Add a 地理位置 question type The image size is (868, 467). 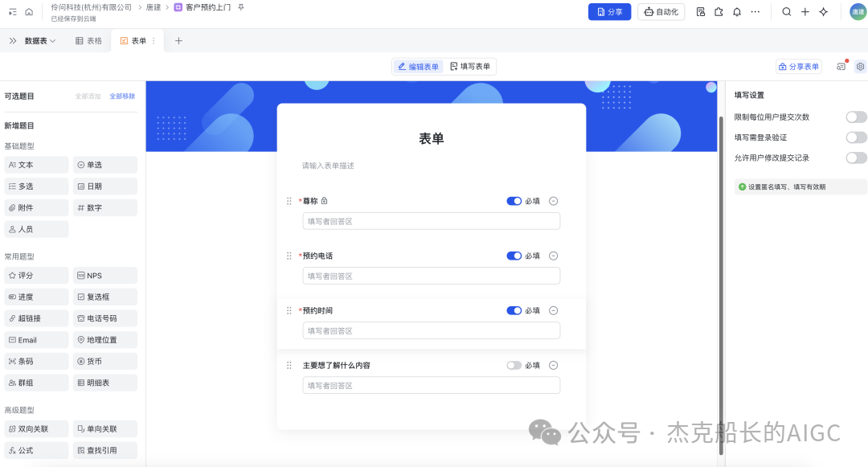tap(105, 340)
